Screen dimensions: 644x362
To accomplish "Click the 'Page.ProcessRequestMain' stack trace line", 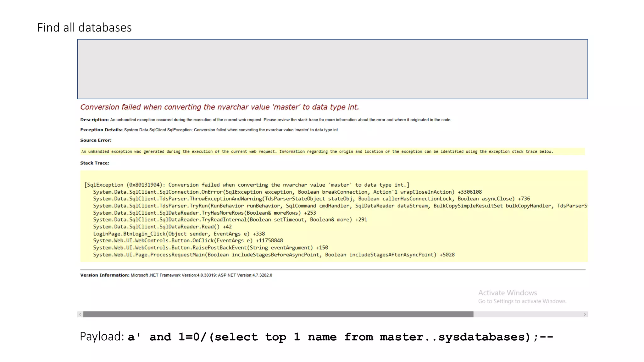I will point(274,255).
